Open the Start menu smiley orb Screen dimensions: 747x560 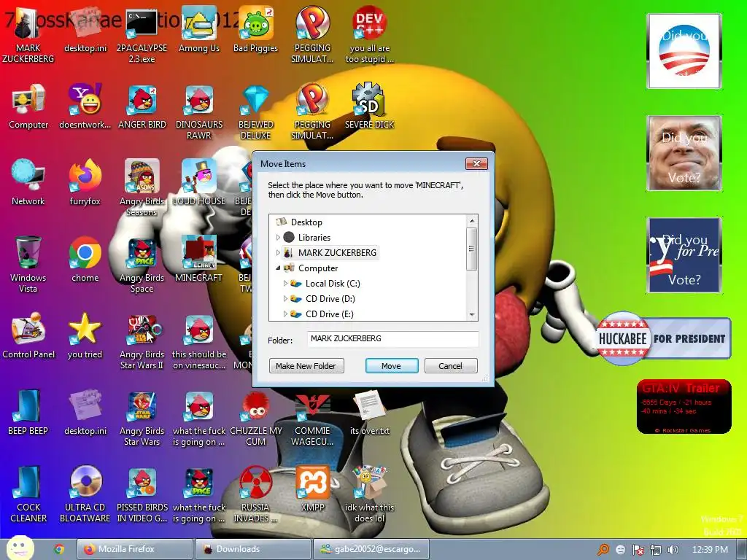pyautogui.click(x=21, y=548)
